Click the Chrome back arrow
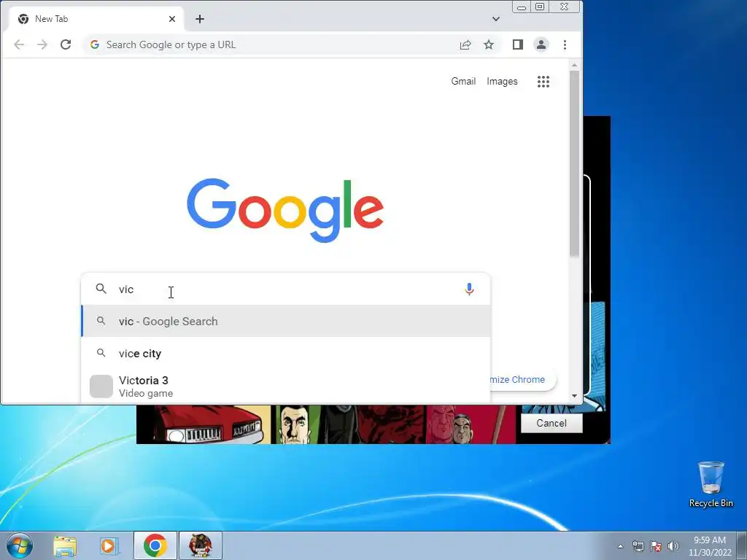The width and height of the screenshot is (747, 560). pos(19,44)
